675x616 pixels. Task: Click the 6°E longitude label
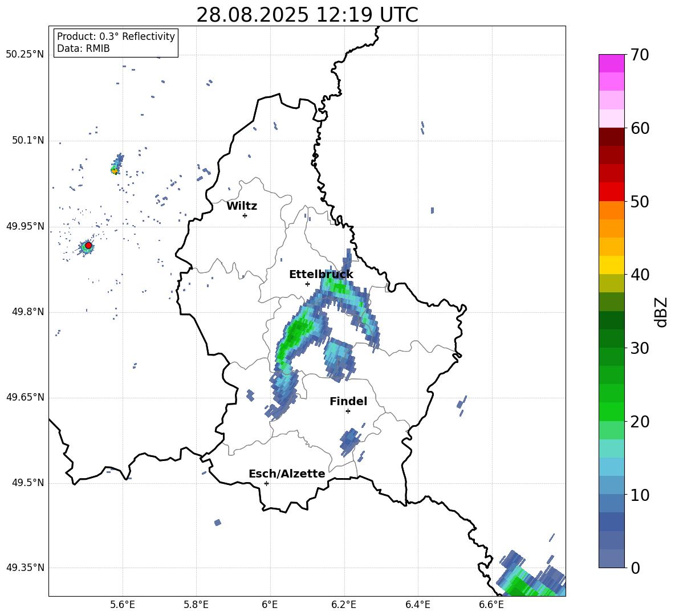270,605
